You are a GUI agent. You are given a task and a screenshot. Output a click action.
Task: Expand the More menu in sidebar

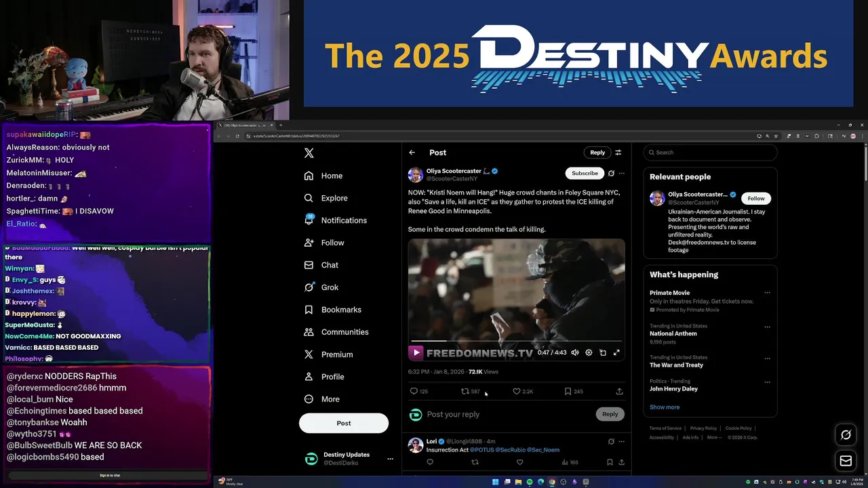tap(321, 399)
